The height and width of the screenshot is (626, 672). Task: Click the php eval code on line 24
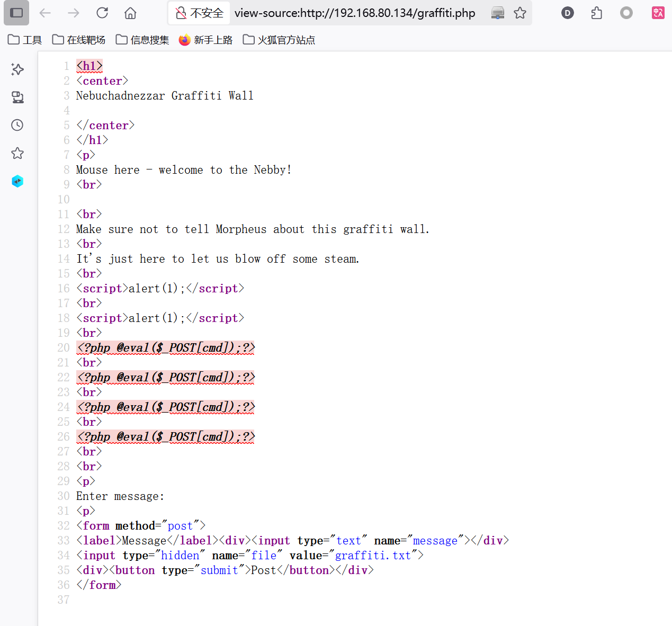166,407
